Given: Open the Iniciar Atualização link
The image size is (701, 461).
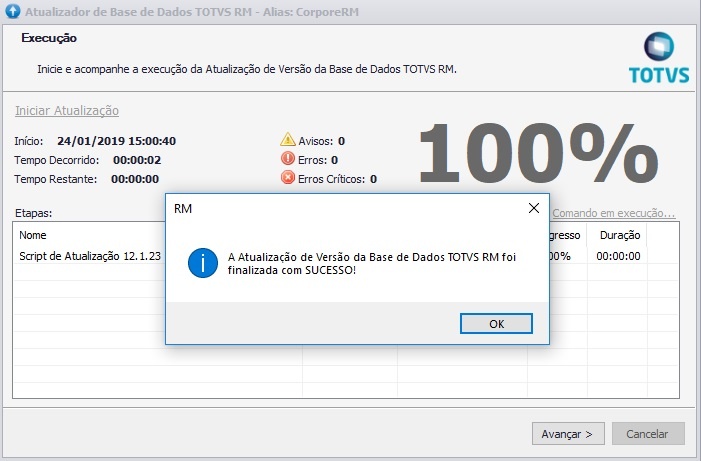Looking at the screenshot, I should [67, 110].
